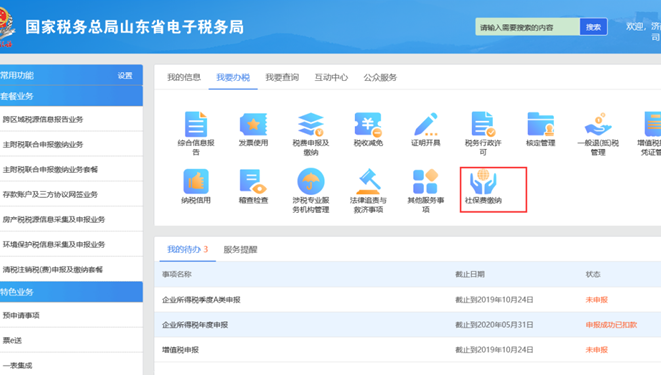Switch to 我要办税 tab

coord(233,77)
